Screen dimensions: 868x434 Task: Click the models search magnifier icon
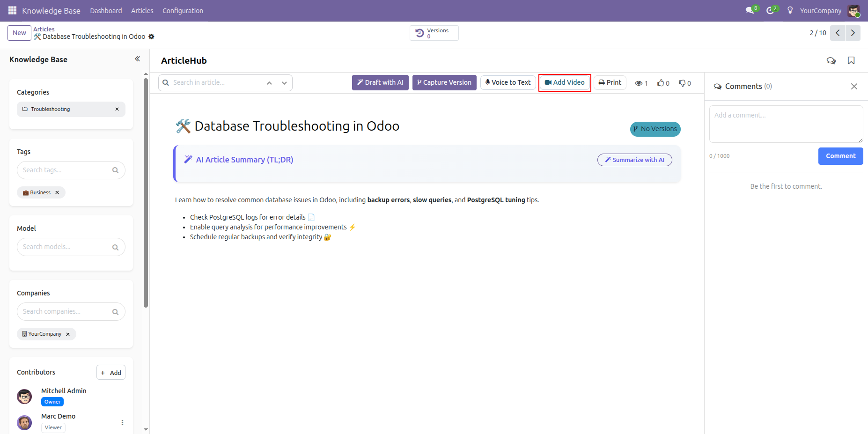[x=115, y=247]
